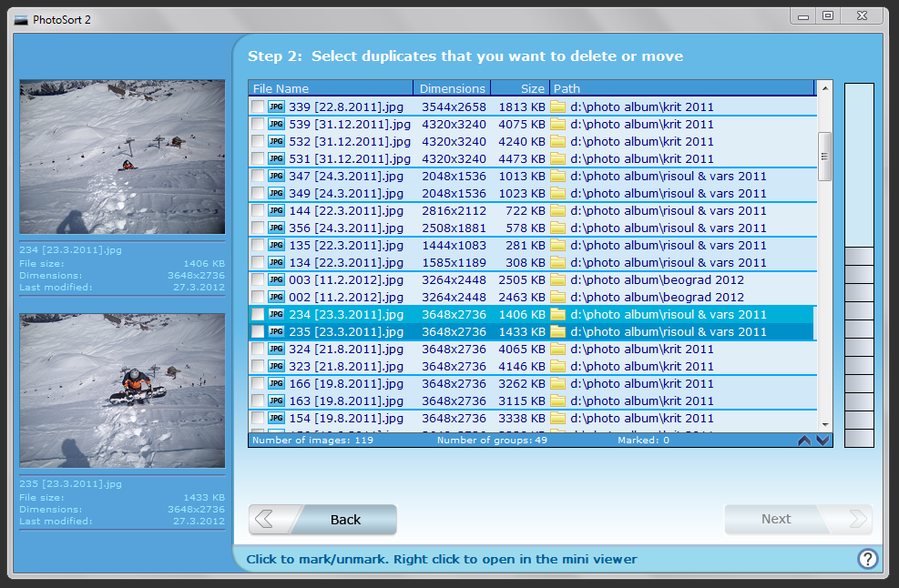Click folder icon in 532 [31.12.2011].jpg row
899x588 pixels.
(557, 142)
